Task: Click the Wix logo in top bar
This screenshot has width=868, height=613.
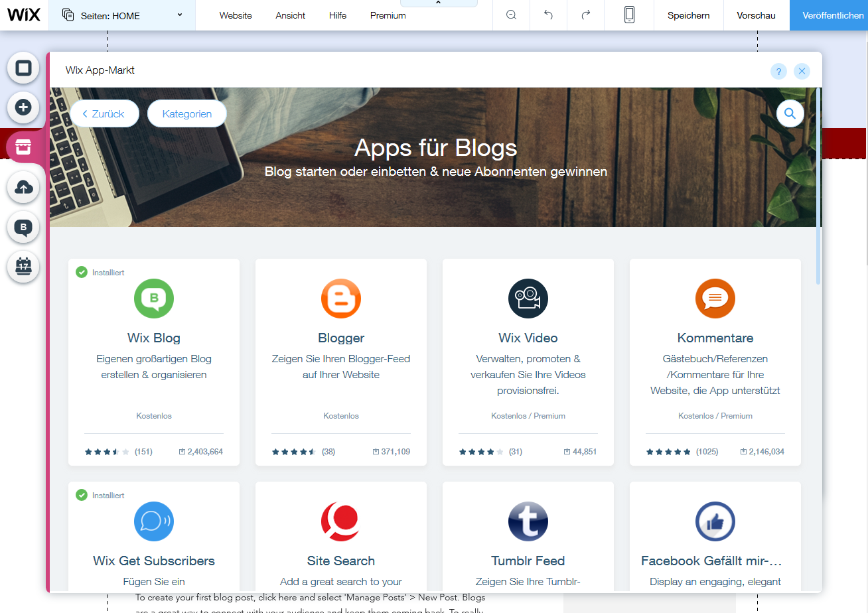Action: [x=24, y=15]
